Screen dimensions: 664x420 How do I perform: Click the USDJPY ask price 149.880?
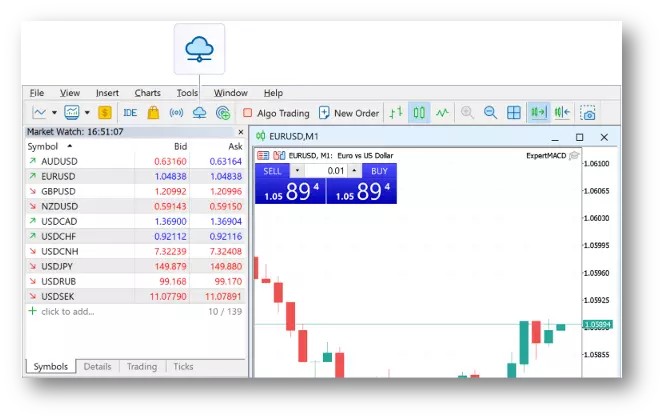coord(226,266)
